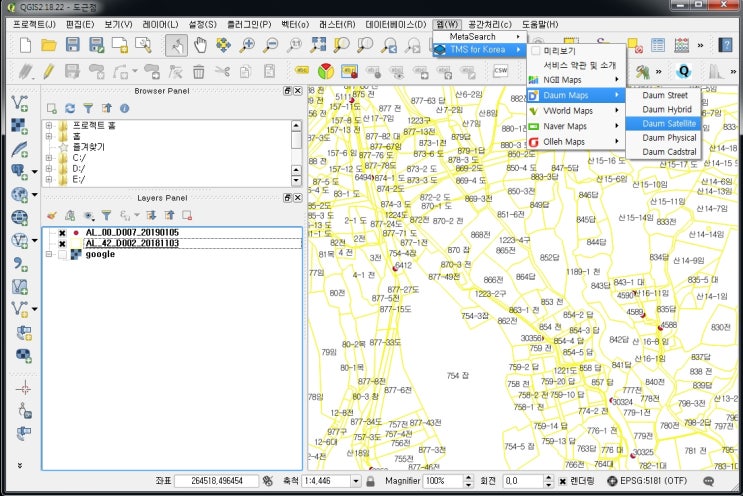
Task: Open the CSW catalog search icon
Action: tap(500, 71)
